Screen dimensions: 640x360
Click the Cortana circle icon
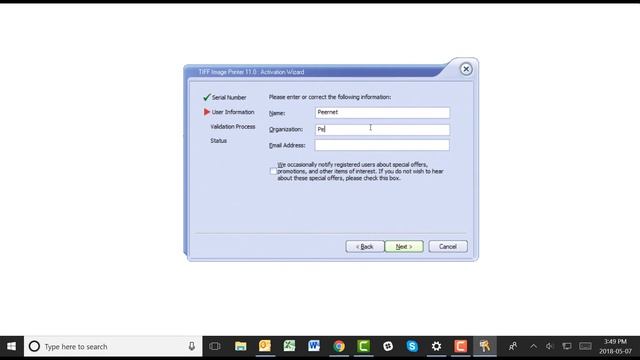click(x=34, y=347)
